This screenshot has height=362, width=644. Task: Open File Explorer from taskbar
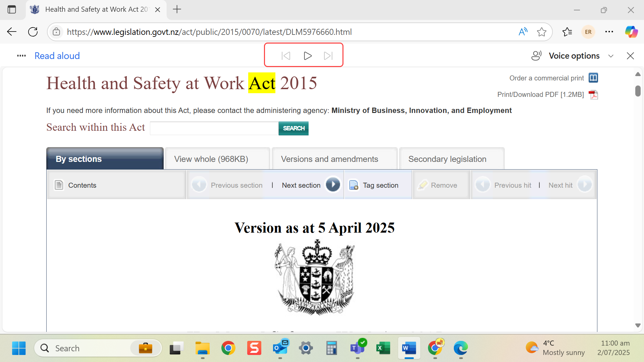click(203, 348)
